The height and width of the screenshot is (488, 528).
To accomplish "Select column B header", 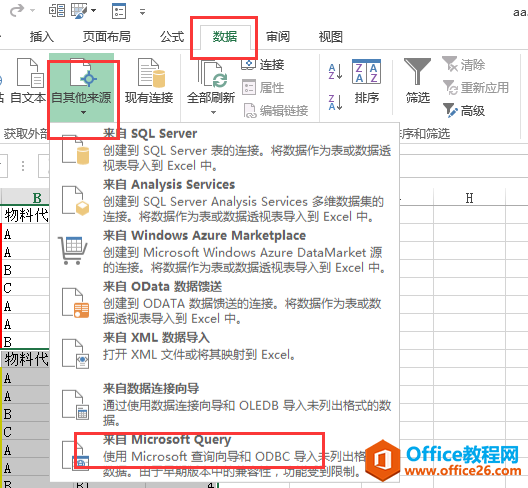I will 26,197.
